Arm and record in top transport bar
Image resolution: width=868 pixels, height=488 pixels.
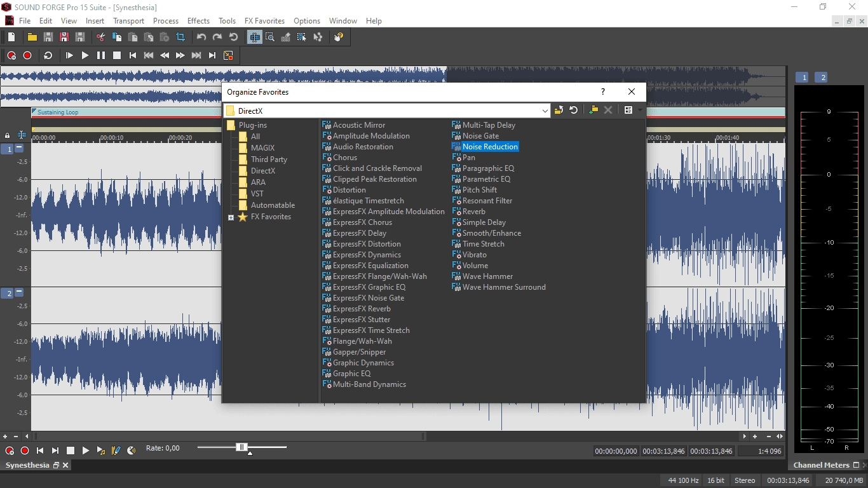pos(11,56)
